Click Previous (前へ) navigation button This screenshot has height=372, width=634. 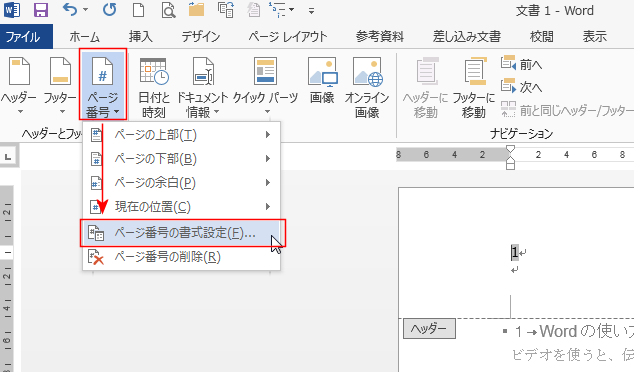coord(521,63)
